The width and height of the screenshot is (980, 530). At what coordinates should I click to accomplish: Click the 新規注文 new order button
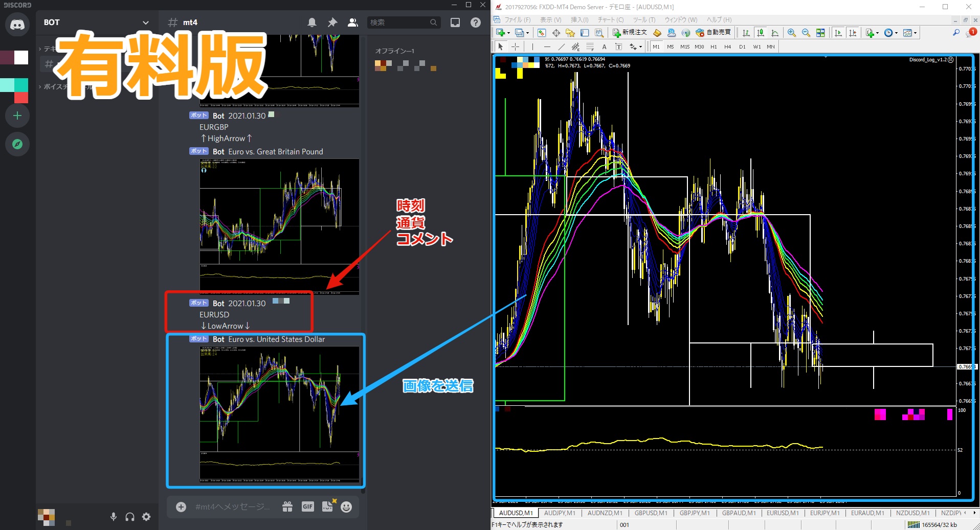630,33
